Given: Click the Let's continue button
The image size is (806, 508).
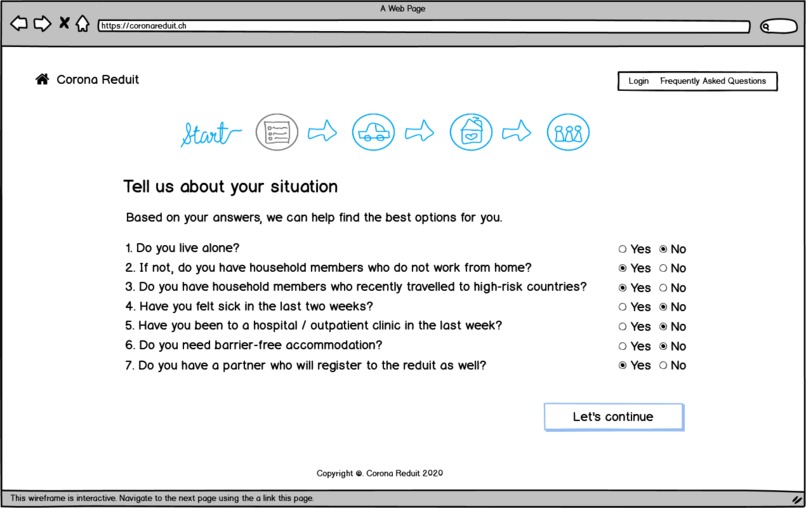Looking at the screenshot, I should pos(614,416).
